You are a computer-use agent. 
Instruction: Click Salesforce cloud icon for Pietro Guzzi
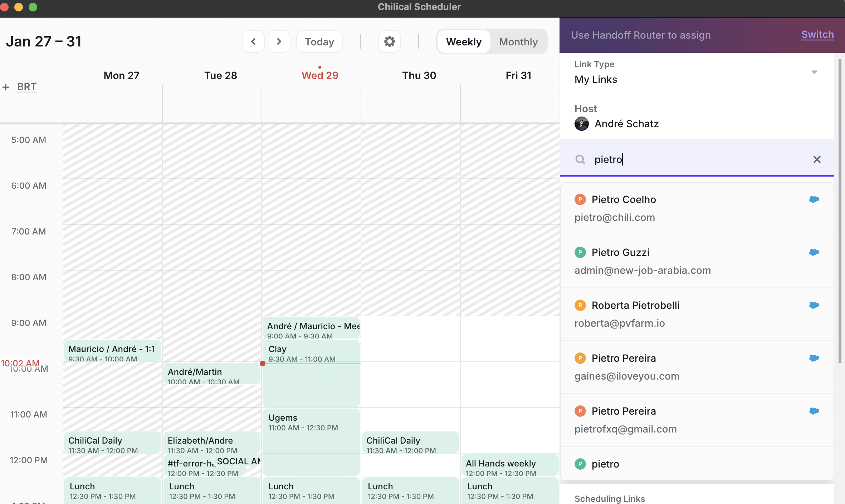pos(814,252)
